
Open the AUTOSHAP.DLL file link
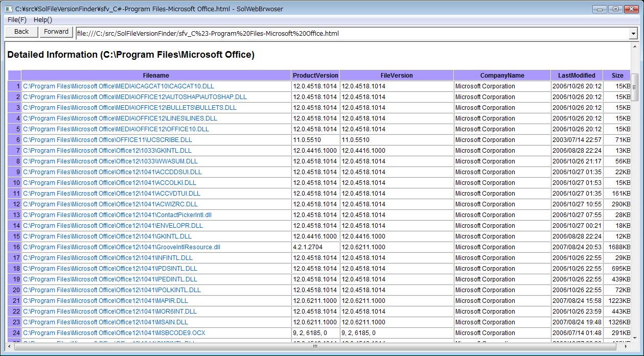(135, 97)
